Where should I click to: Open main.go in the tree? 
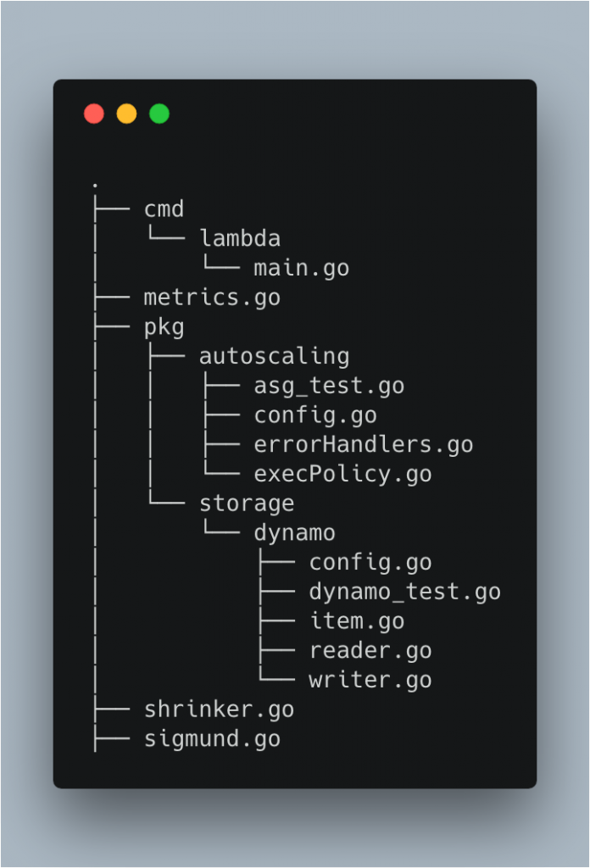coord(302,269)
